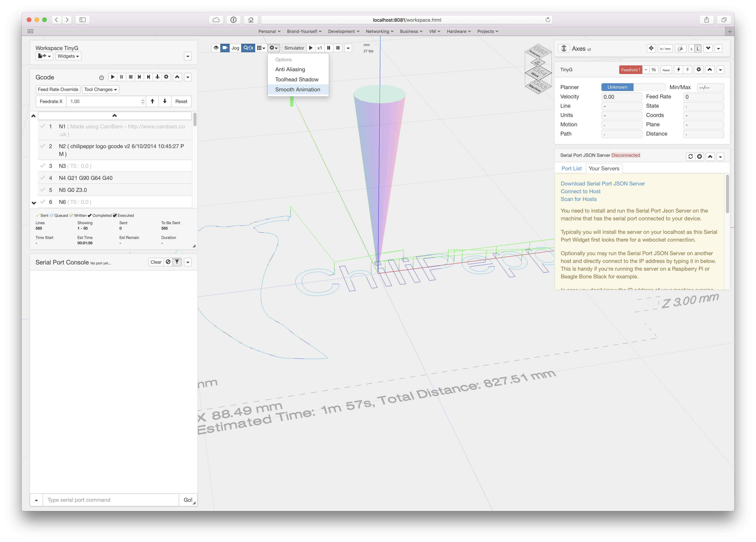This screenshot has height=542, width=756.
Task: Click the refresh icon in Serial Port JSON Server
Action: pyautogui.click(x=690, y=156)
